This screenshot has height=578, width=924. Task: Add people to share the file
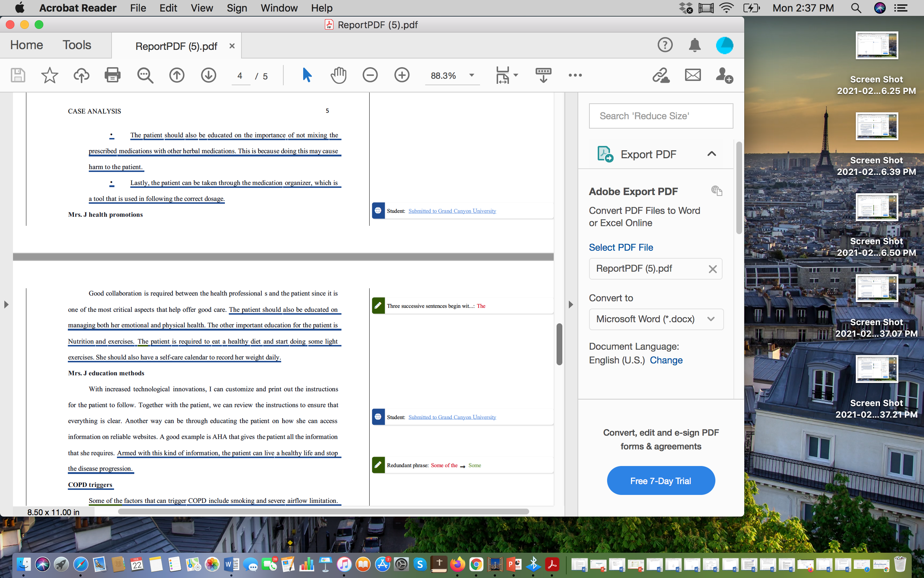[724, 75]
